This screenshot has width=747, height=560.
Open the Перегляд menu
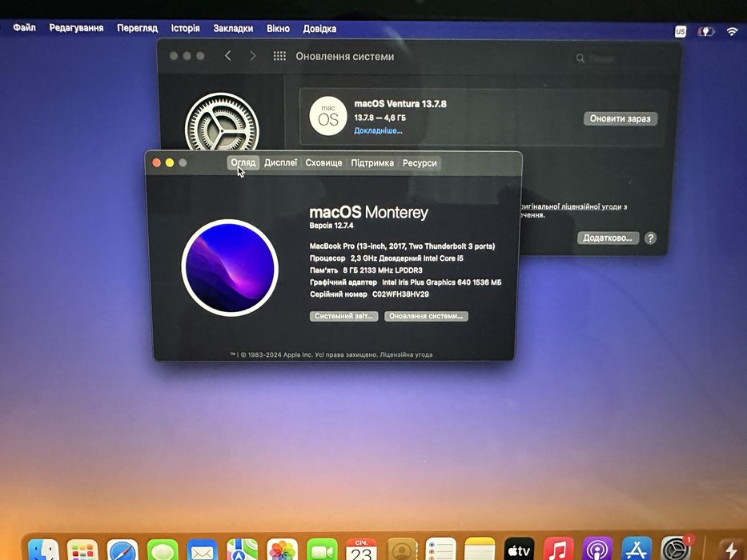click(x=137, y=28)
